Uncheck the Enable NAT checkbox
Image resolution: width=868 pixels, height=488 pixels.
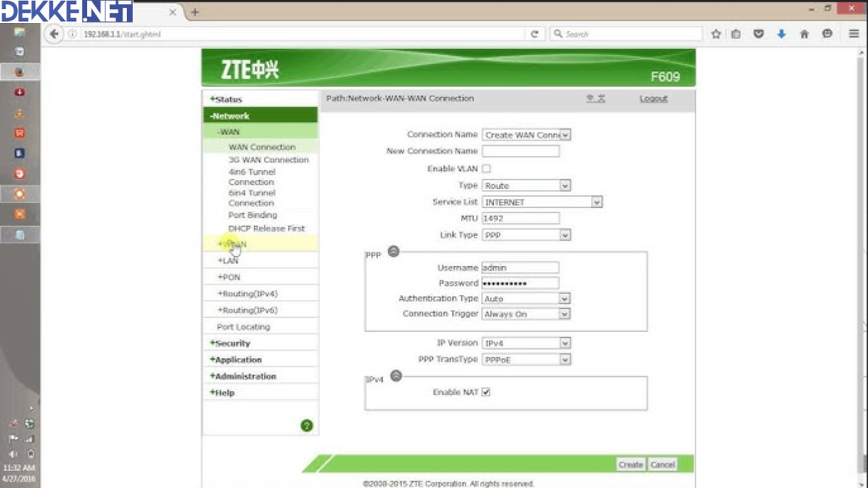[486, 393]
